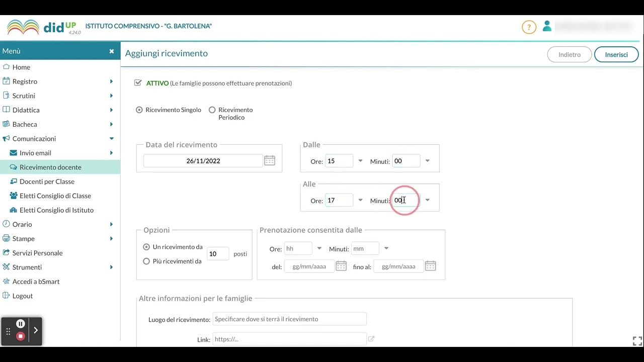The width and height of the screenshot is (644, 362).
Task: Open Prenotazione Minuti dropdown arrow
Action: click(x=386, y=248)
